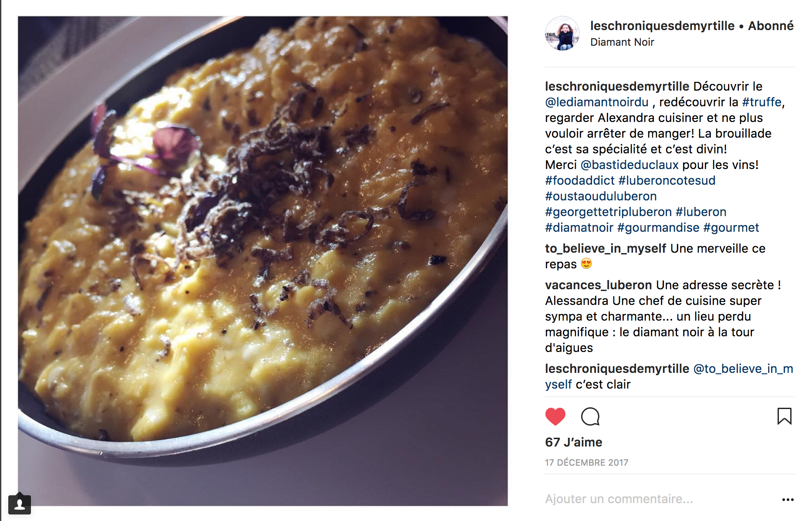Viewport: 812px width, 521px height.
Task: Open the #georgettetripluberon hashtag
Action: click(x=609, y=212)
